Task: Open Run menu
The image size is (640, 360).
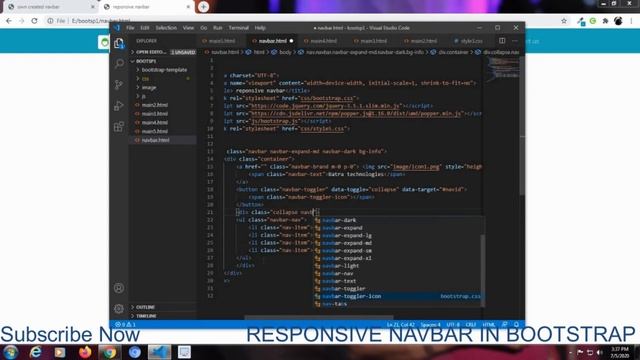Action: 218,28
